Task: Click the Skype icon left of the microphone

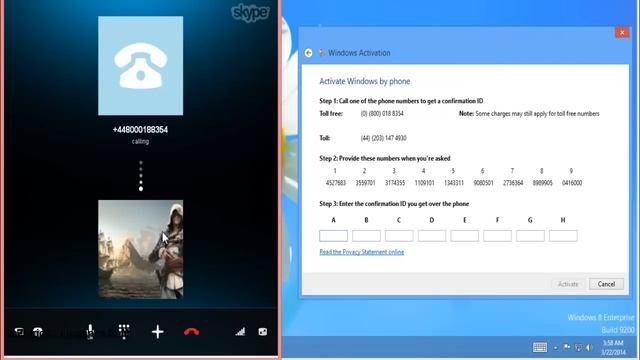Action: click(38, 332)
